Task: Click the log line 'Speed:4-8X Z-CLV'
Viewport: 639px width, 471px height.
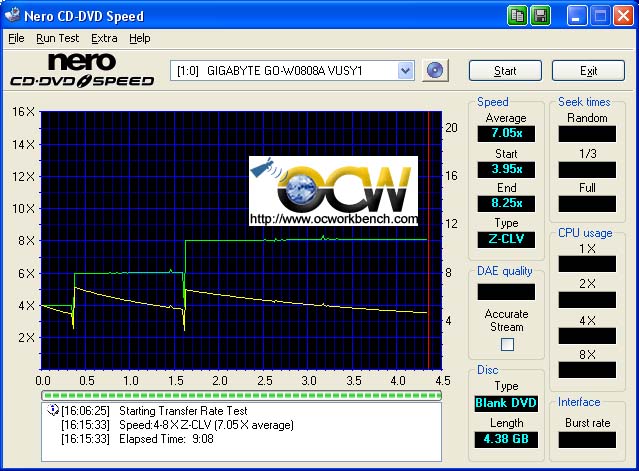Action: 206,425
